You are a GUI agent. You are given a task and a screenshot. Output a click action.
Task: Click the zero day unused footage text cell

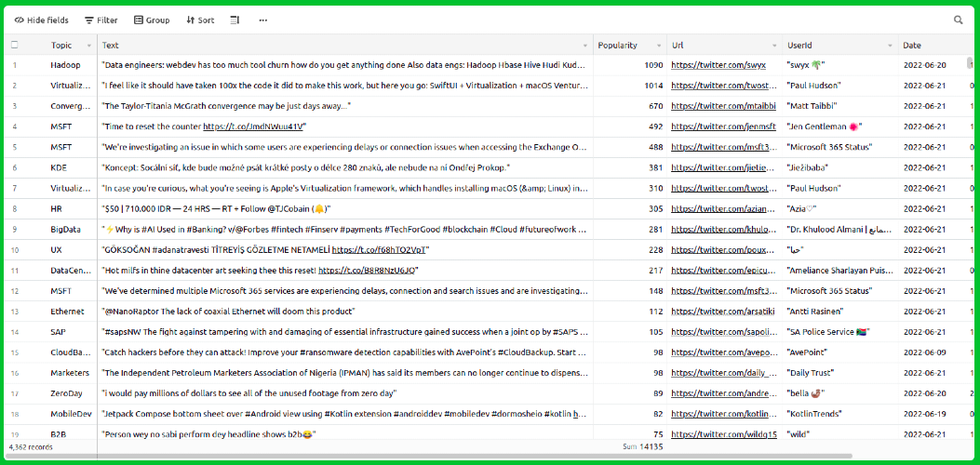pyautogui.click(x=345, y=393)
